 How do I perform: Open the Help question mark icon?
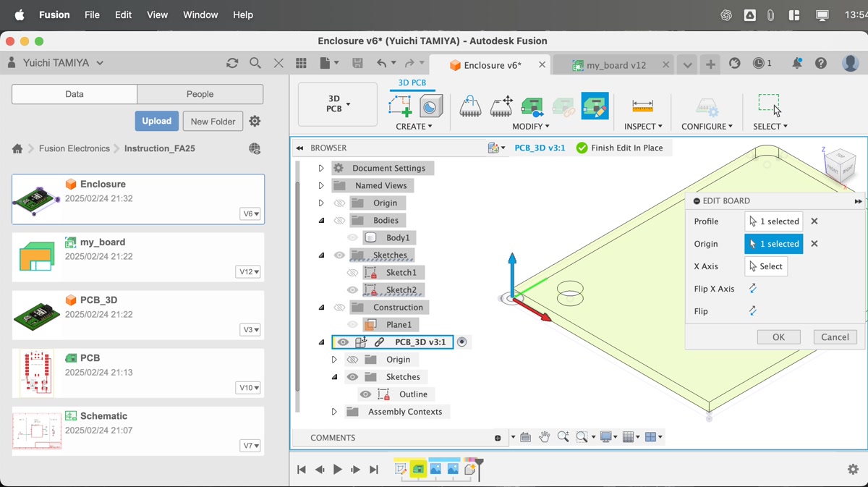point(820,64)
